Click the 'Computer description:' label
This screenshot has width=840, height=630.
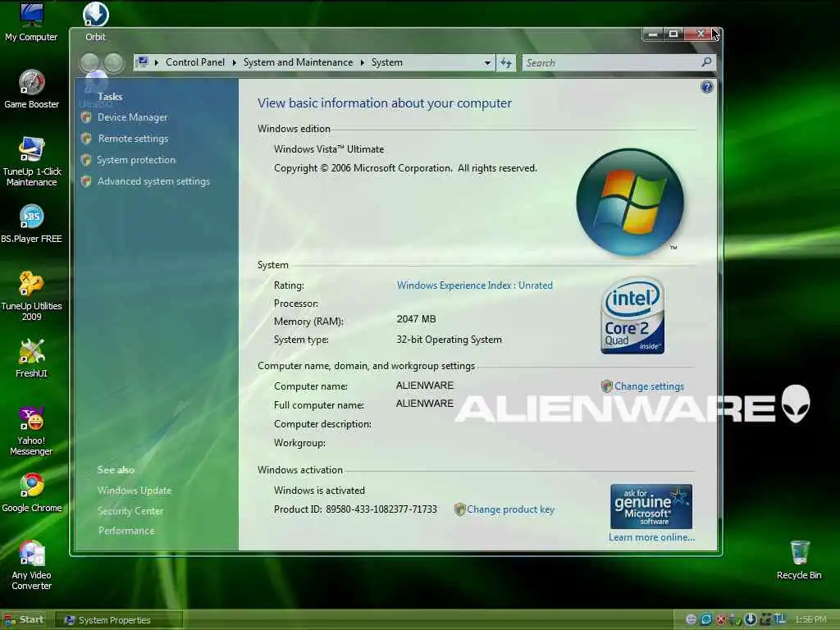(322, 424)
